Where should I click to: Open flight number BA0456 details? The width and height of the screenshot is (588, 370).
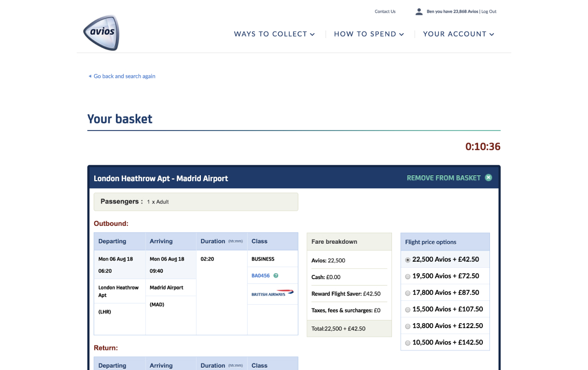click(260, 276)
